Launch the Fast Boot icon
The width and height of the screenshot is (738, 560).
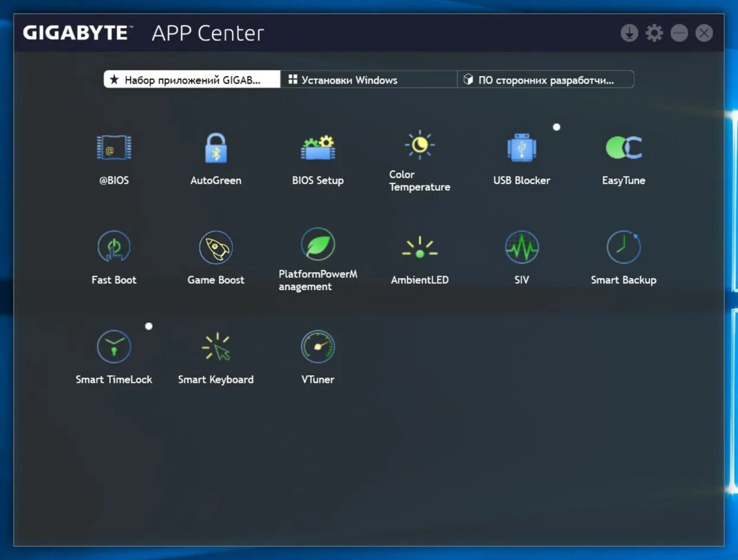(x=114, y=247)
